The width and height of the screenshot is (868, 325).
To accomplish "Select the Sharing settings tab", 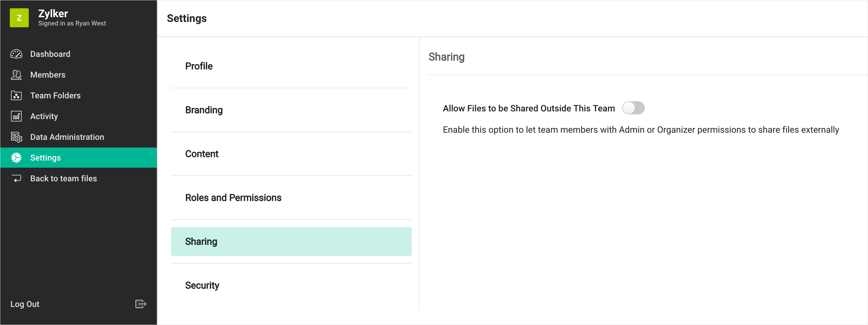I will (291, 241).
